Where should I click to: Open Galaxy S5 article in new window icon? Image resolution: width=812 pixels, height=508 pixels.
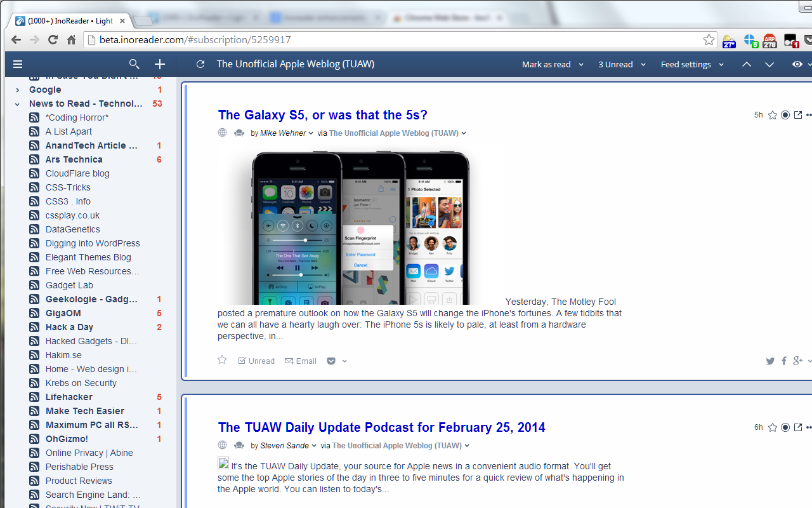pyautogui.click(x=798, y=115)
